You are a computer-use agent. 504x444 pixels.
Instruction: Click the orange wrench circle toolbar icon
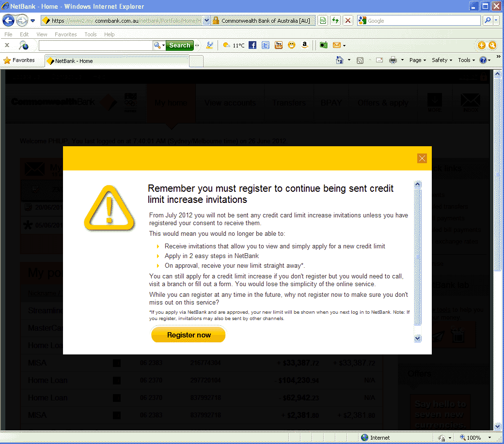point(492,45)
